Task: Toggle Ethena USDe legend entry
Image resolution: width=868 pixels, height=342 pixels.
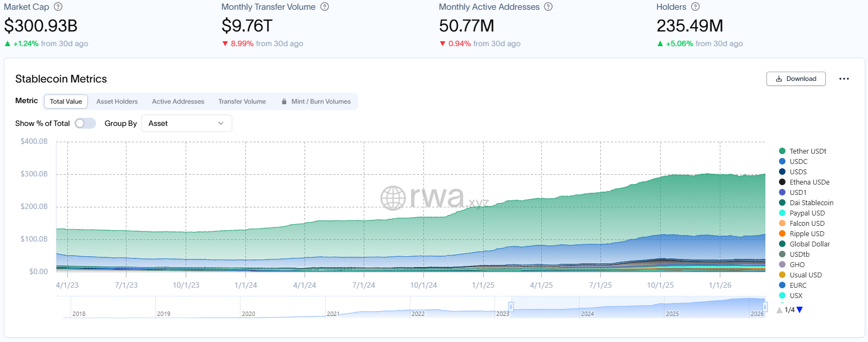Action: click(809, 182)
